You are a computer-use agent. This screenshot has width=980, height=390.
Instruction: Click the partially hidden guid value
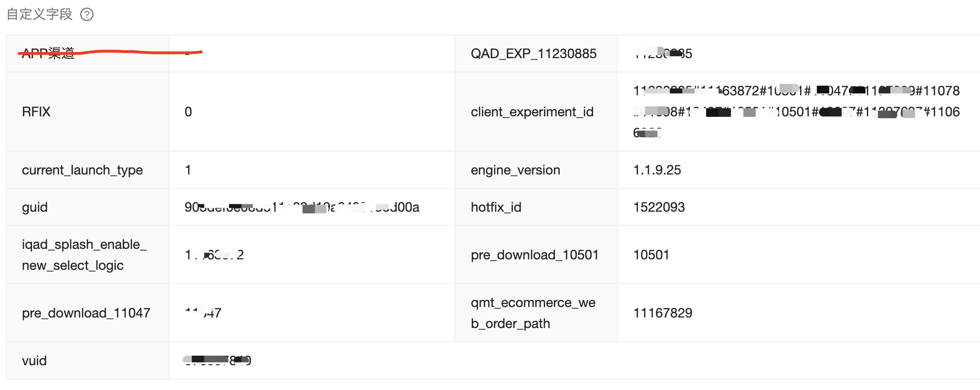302,207
